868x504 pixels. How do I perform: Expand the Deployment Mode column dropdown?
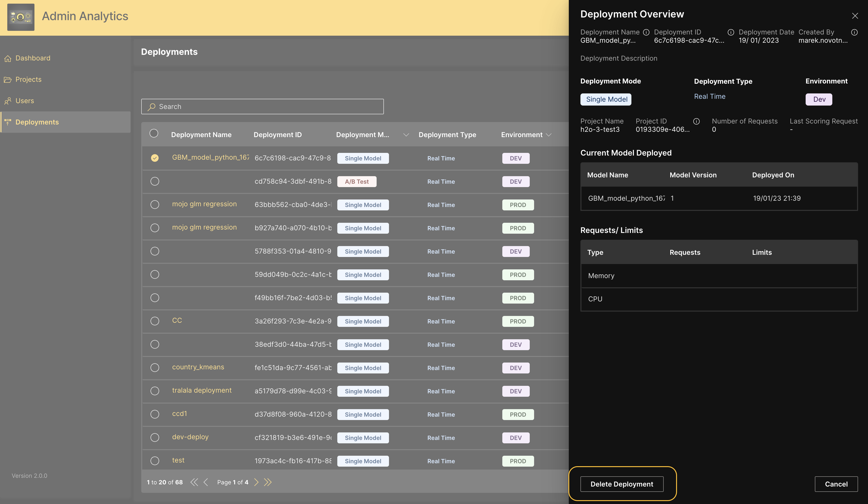[x=406, y=135]
